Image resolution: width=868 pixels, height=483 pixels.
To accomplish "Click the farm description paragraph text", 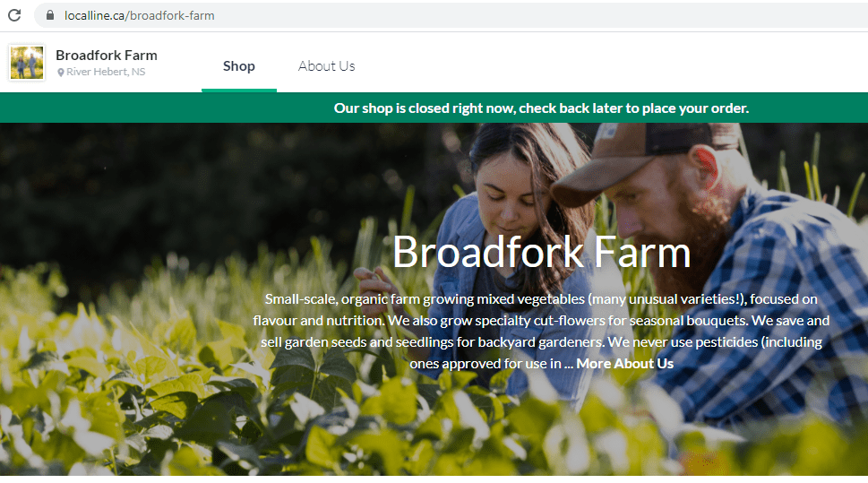I will [541, 332].
